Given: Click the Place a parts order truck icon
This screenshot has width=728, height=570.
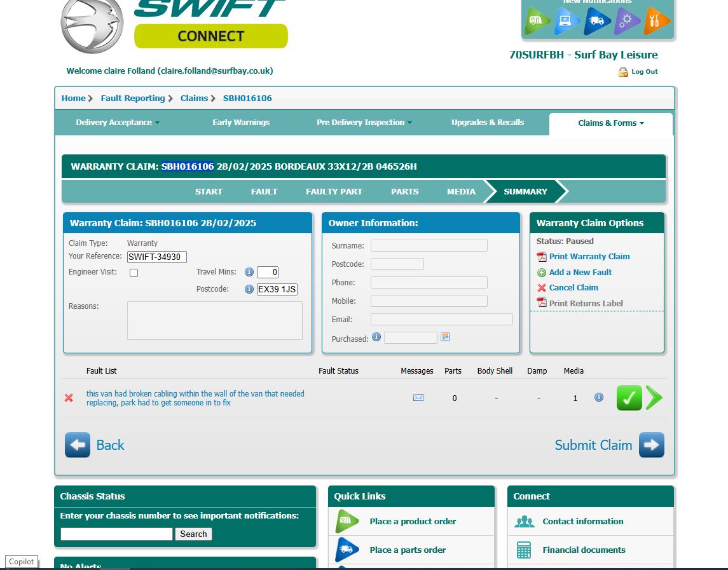Looking at the screenshot, I should coord(347,550).
